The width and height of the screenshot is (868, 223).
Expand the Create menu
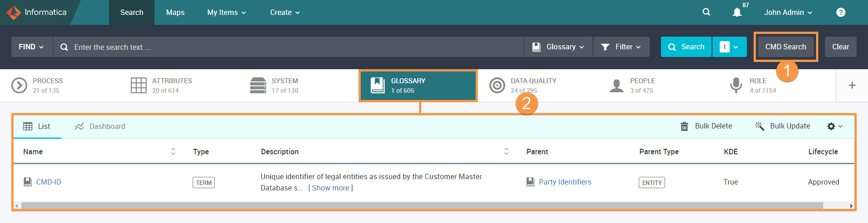(x=285, y=12)
